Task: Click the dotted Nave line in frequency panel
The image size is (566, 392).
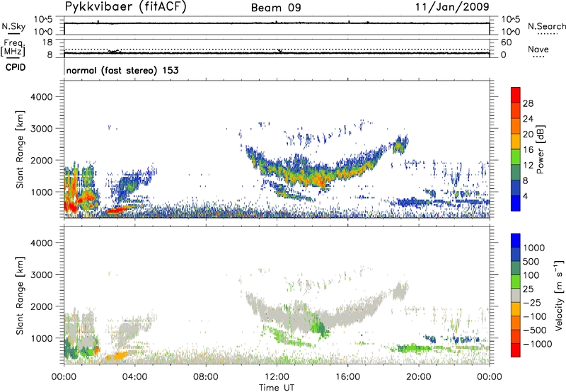Action: coord(277,50)
